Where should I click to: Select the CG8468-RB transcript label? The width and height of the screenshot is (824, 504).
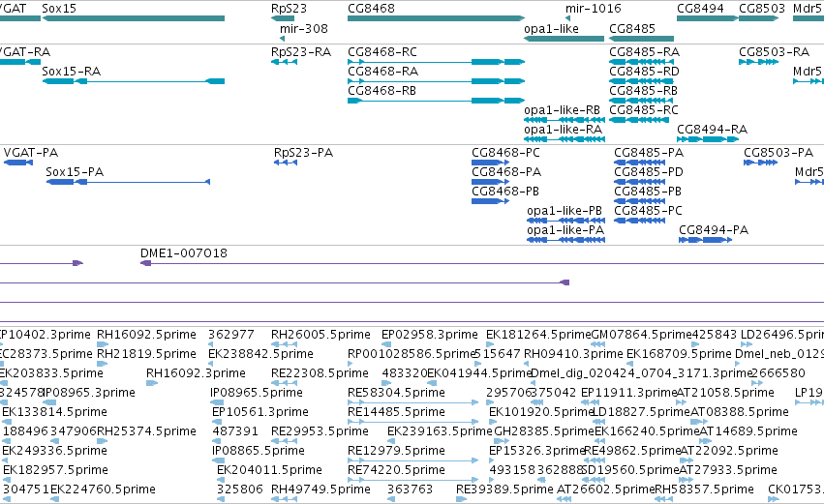[x=382, y=91]
